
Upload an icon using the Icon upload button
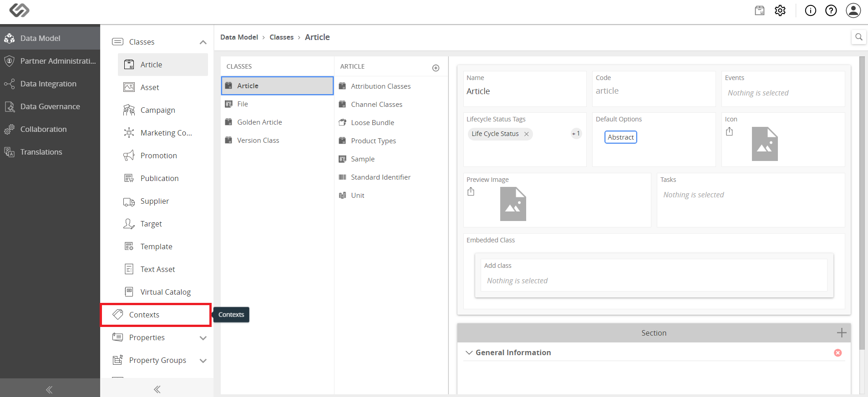[x=729, y=131]
